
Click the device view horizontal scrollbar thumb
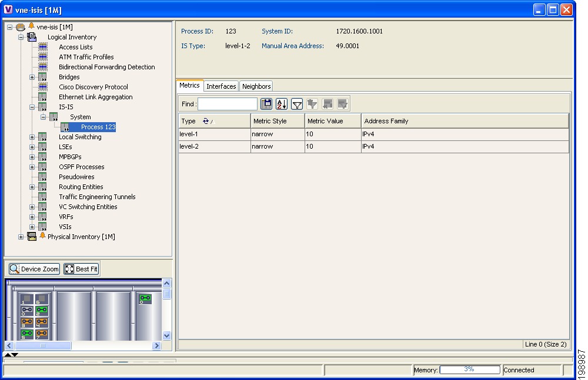coord(42,345)
